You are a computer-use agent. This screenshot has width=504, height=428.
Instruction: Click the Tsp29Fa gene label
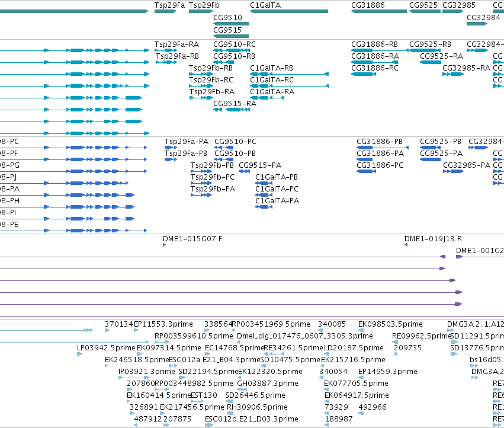coord(170,5)
